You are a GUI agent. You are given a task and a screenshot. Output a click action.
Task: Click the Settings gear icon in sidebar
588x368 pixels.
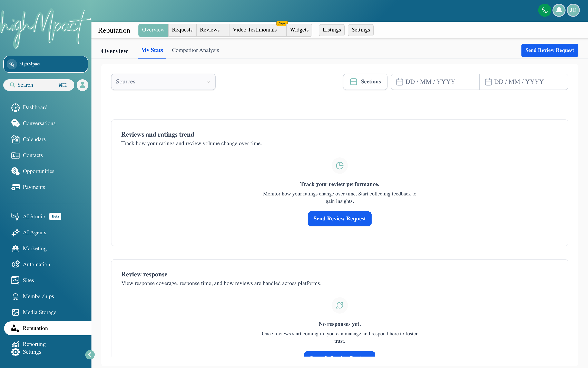[x=15, y=352]
